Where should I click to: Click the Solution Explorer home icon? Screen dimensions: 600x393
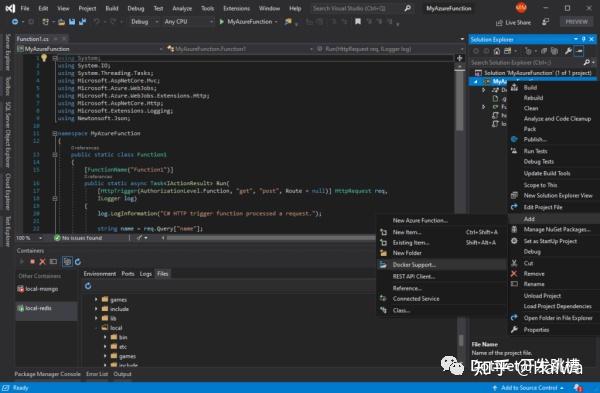pyautogui.click(x=497, y=51)
